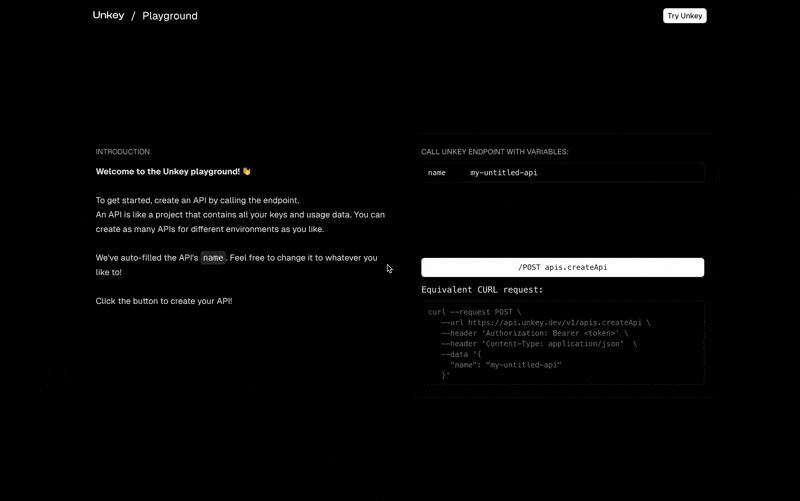Click the 'To get started' paragraph text
This screenshot has width=800, height=501.
[197, 201]
